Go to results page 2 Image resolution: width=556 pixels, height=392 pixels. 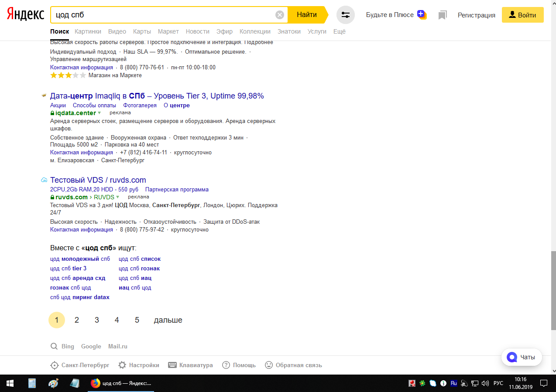click(77, 320)
